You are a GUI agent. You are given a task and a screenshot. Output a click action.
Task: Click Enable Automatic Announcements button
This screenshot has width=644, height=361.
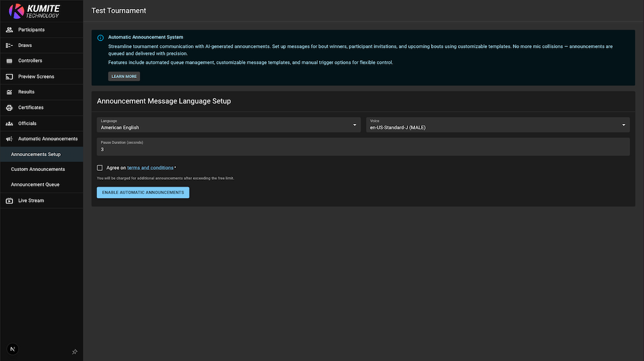[143, 192]
